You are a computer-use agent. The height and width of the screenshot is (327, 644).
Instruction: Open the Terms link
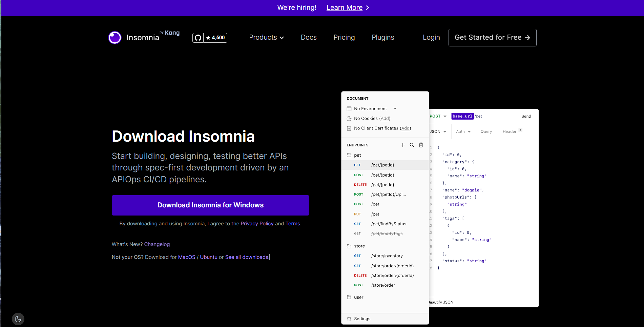coord(293,224)
